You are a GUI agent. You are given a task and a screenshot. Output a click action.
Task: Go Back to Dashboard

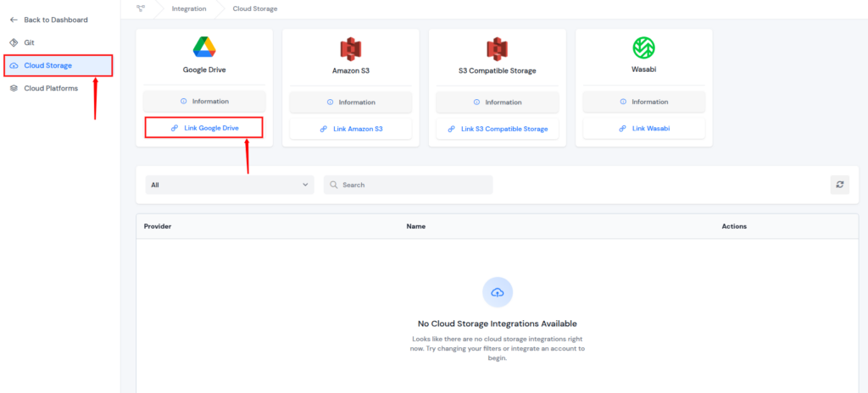click(x=55, y=20)
